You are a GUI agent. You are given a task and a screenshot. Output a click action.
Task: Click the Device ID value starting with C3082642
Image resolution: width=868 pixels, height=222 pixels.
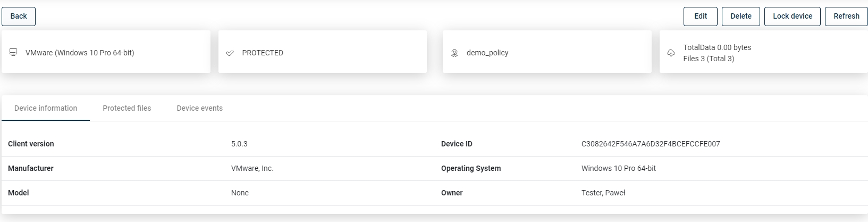[651, 144]
